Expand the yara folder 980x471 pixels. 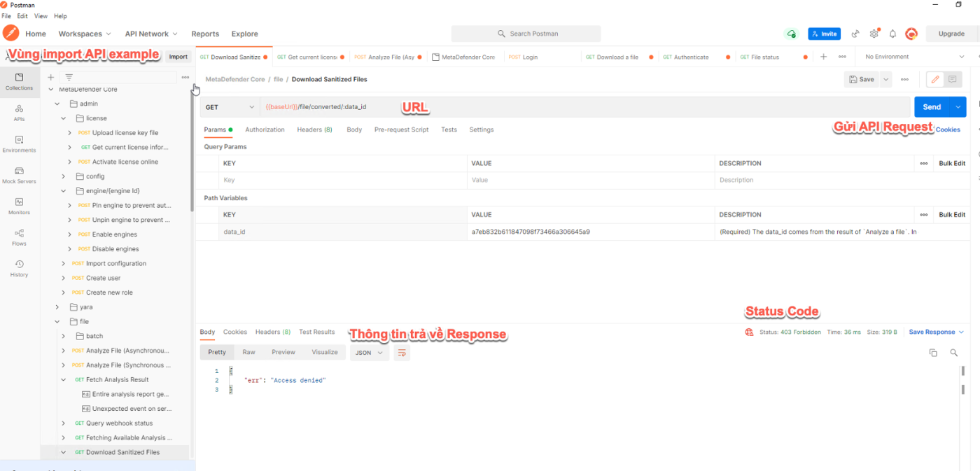tap(57, 307)
